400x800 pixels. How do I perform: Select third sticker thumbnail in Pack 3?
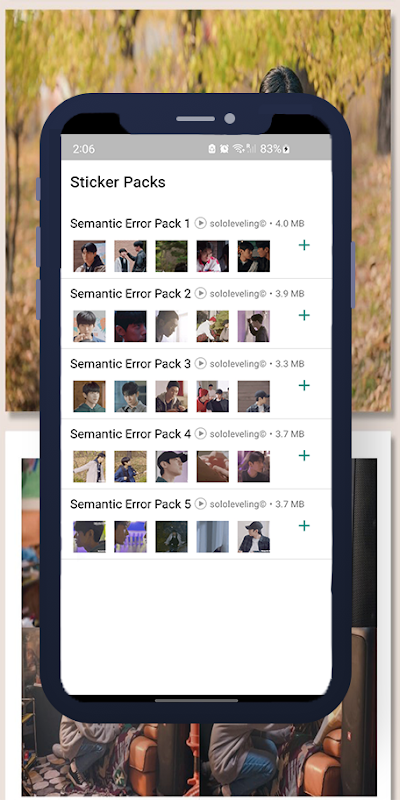(171, 396)
